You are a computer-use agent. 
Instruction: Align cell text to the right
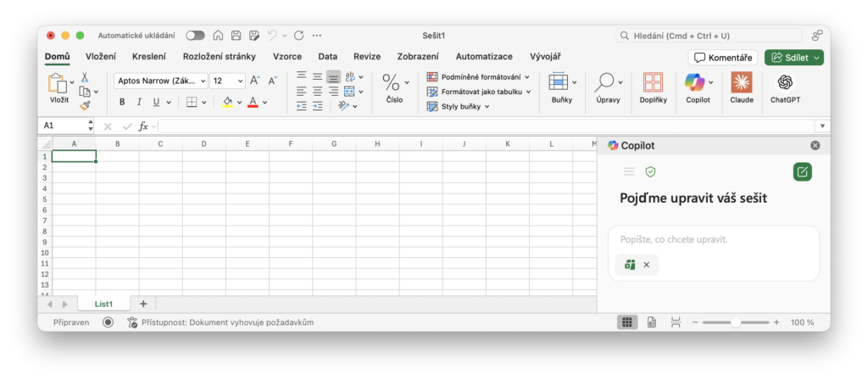332,92
